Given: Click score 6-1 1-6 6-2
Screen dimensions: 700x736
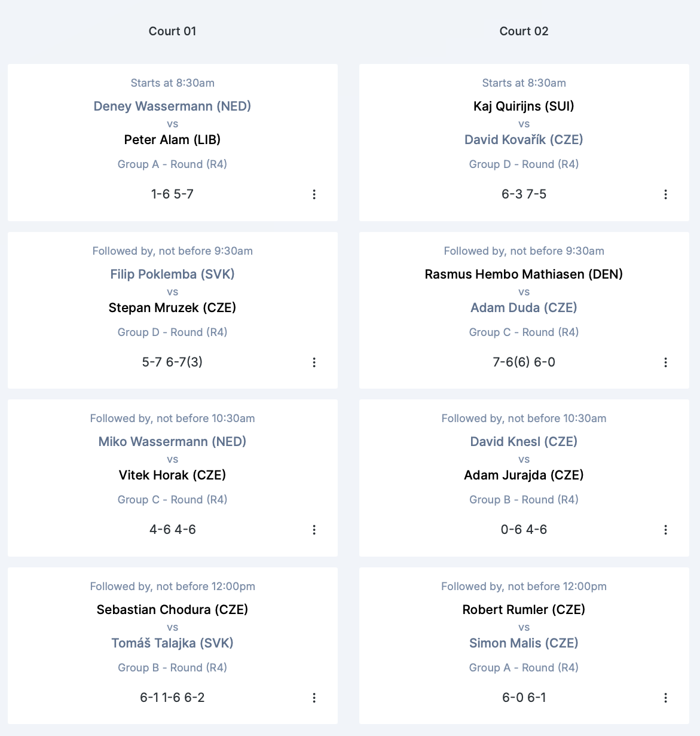Looking at the screenshot, I should (172, 698).
